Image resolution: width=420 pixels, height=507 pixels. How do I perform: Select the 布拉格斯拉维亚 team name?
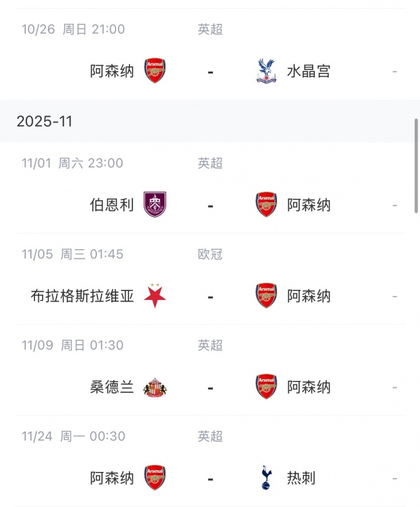click(x=82, y=296)
